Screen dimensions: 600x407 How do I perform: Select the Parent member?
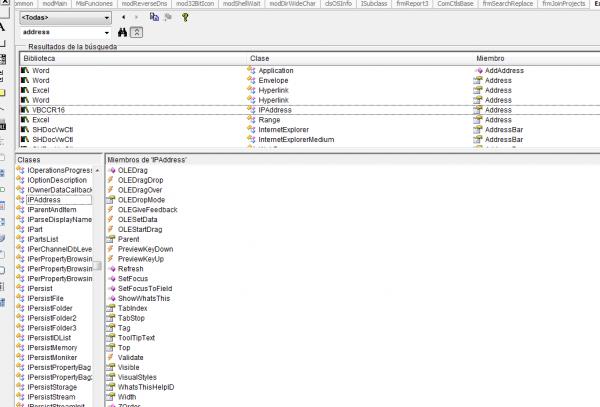(x=129, y=239)
